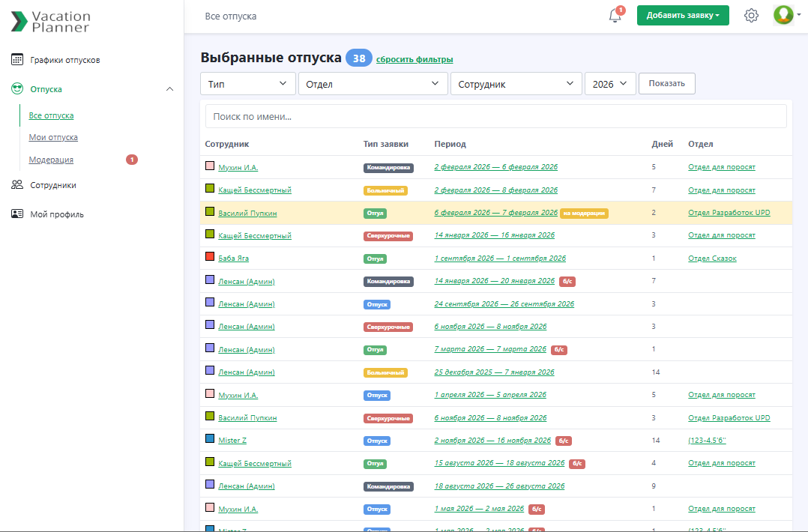Click the сбросить фильтры link
808x532 pixels.
[x=414, y=60]
